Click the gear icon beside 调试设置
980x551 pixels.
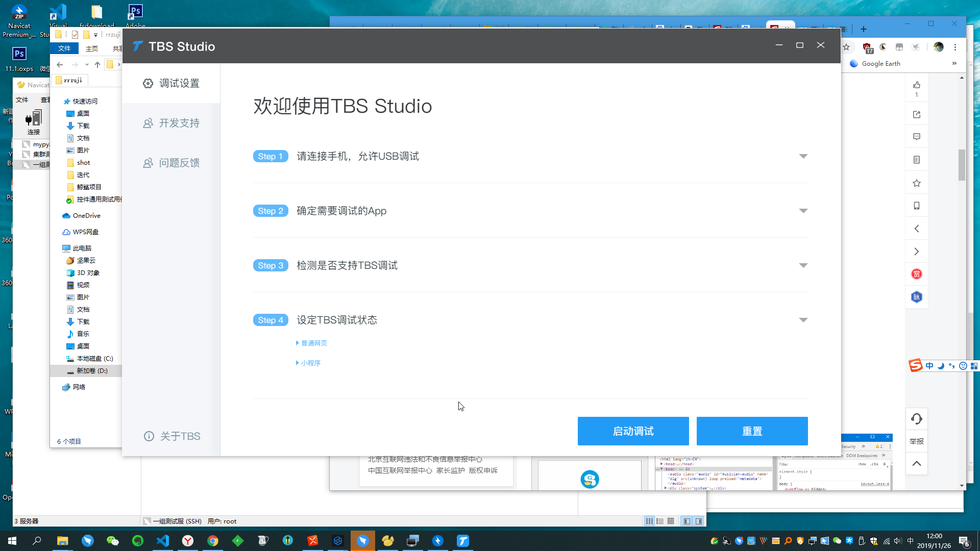pyautogui.click(x=148, y=83)
